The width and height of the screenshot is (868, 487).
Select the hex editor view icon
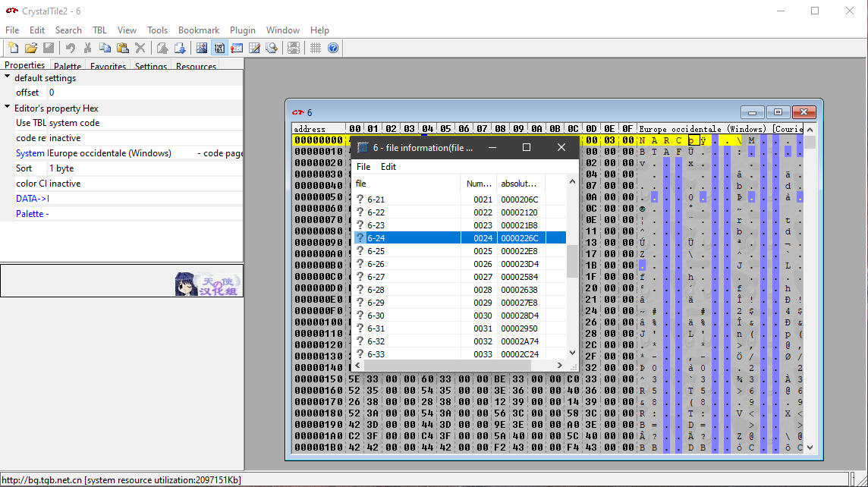pos(219,48)
